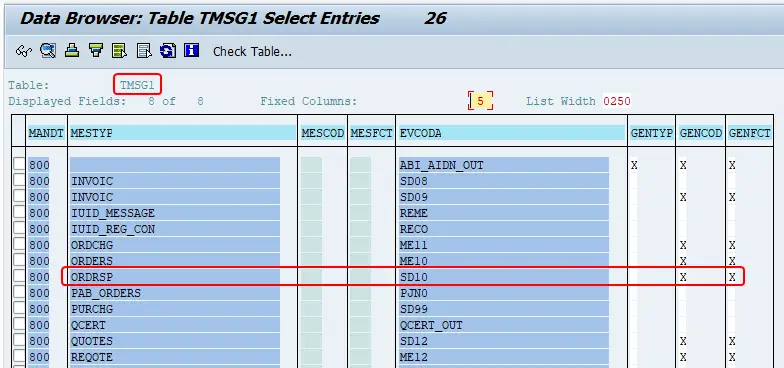Click the Select all rows icon
This screenshot has width=784, height=368.
pos(120,51)
